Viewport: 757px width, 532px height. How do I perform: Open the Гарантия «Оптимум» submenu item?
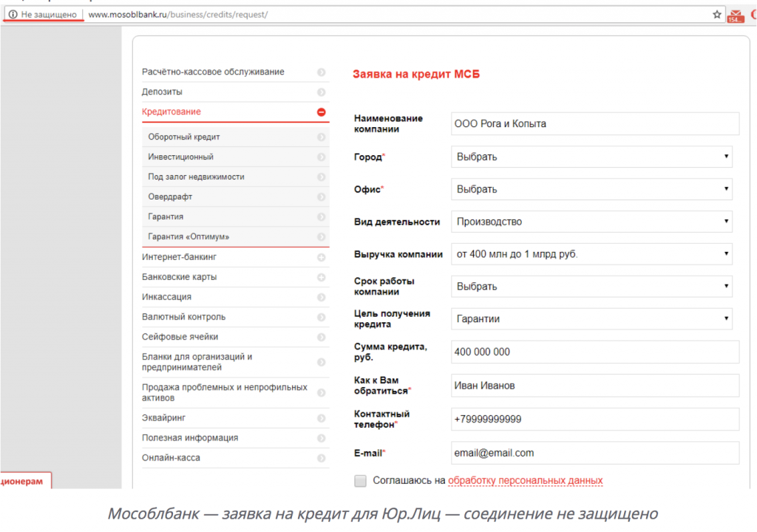189,236
